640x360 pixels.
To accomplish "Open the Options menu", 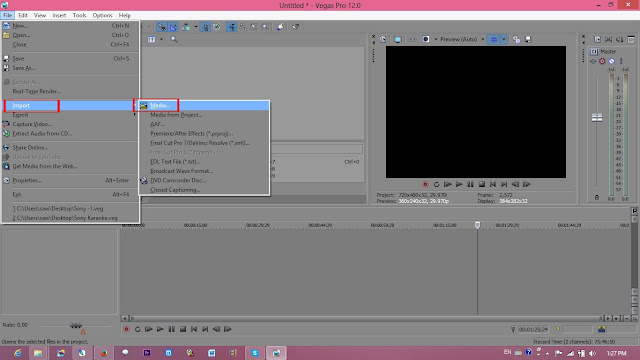I will (102, 15).
